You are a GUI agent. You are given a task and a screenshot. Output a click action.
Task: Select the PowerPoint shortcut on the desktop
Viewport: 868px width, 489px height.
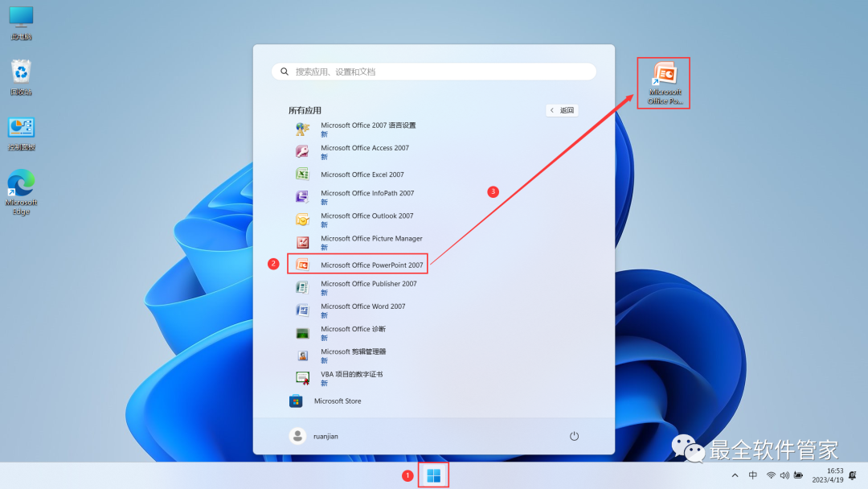point(665,83)
